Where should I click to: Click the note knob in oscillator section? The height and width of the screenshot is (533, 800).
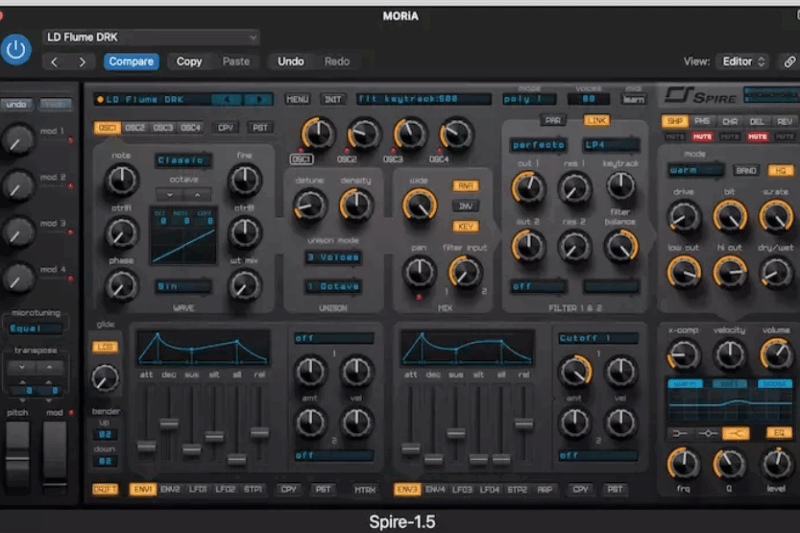point(121,181)
